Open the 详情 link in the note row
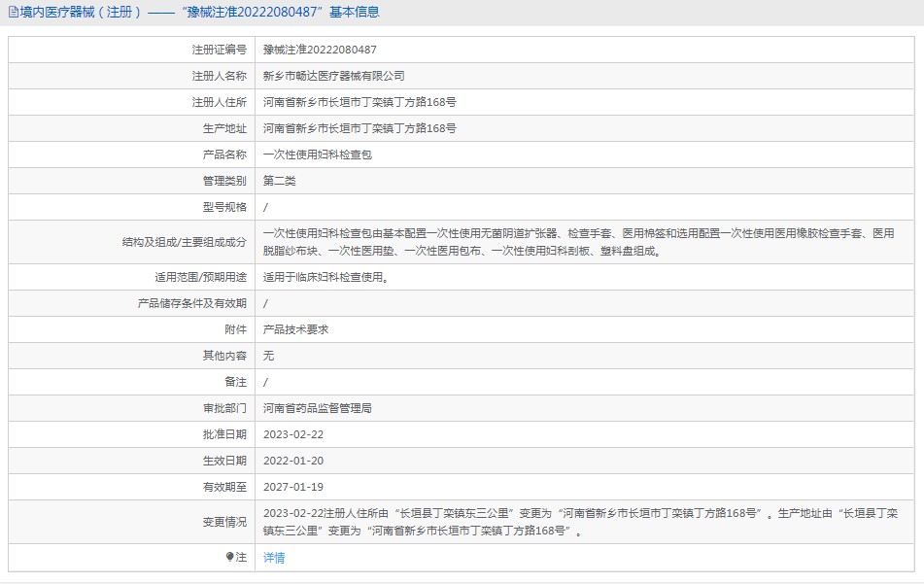Viewport: 924px width, 584px height. (x=274, y=558)
